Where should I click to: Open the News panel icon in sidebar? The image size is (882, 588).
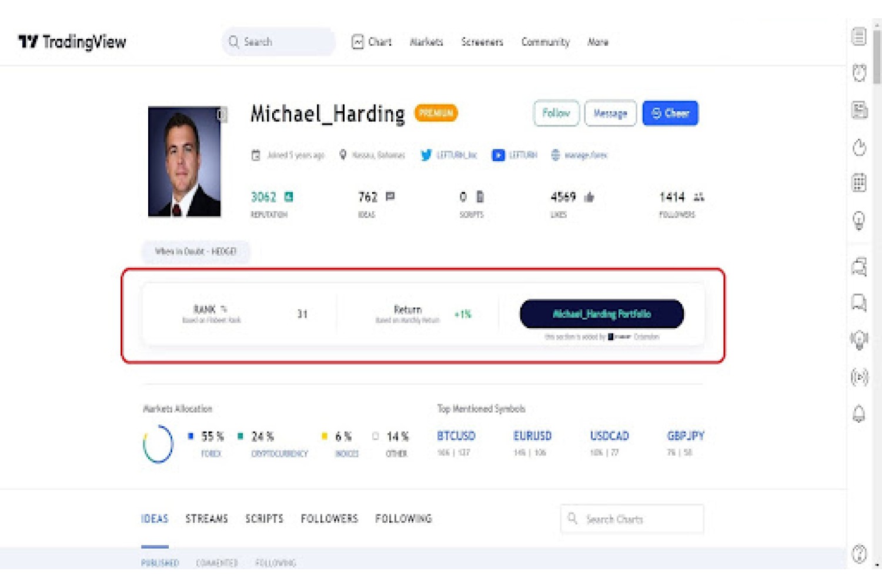pyautogui.click(x=859, y=109)
